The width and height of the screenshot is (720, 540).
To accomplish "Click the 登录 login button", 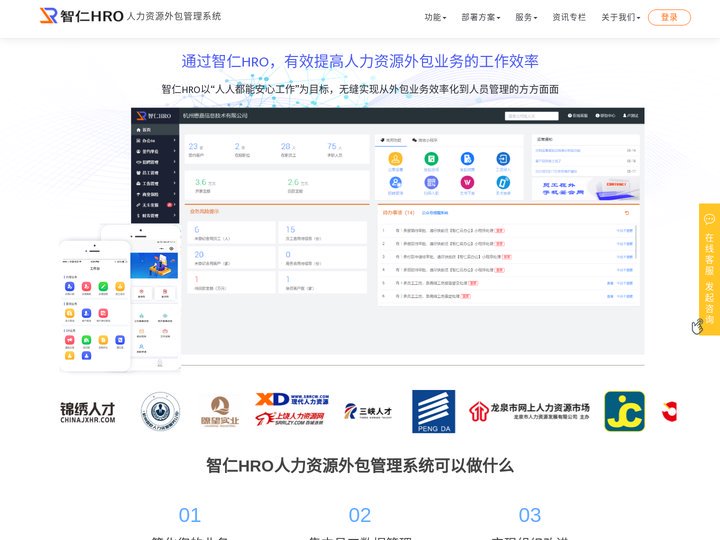I will point(669,17).
